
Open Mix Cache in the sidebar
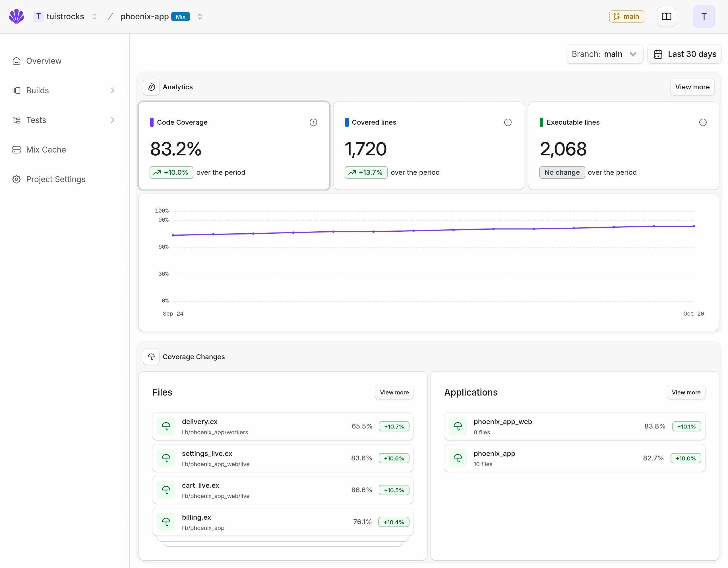(46, 150)
